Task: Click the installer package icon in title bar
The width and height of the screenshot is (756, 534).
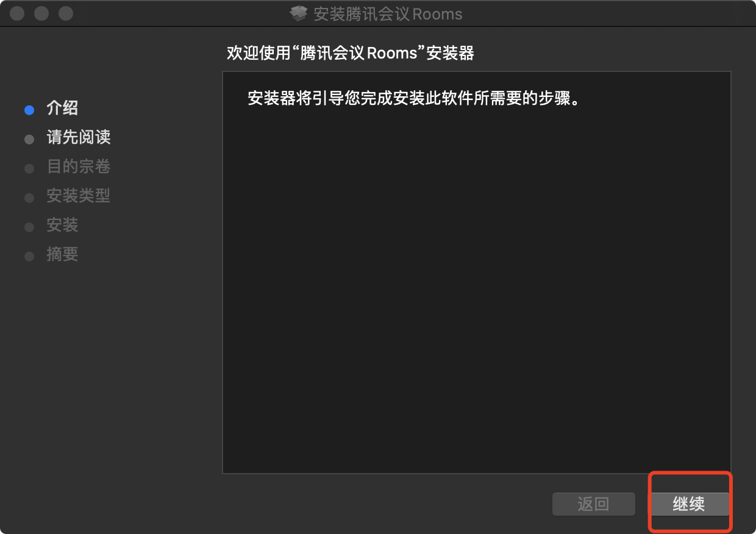Action: (299, 13)
